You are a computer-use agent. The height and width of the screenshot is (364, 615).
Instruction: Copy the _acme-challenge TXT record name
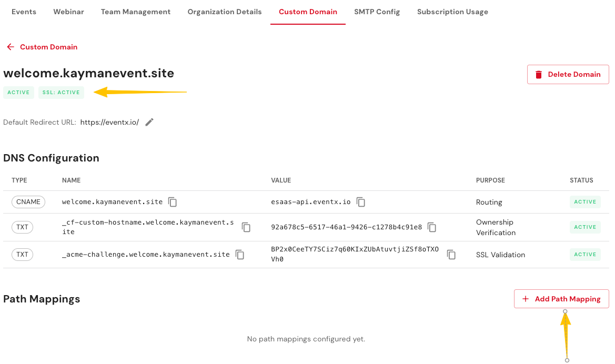240,255
